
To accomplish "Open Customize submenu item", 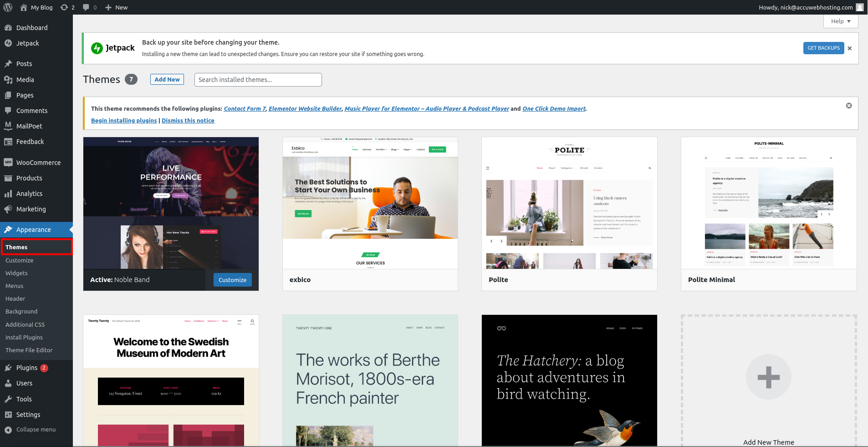I will tap(20, 261).
